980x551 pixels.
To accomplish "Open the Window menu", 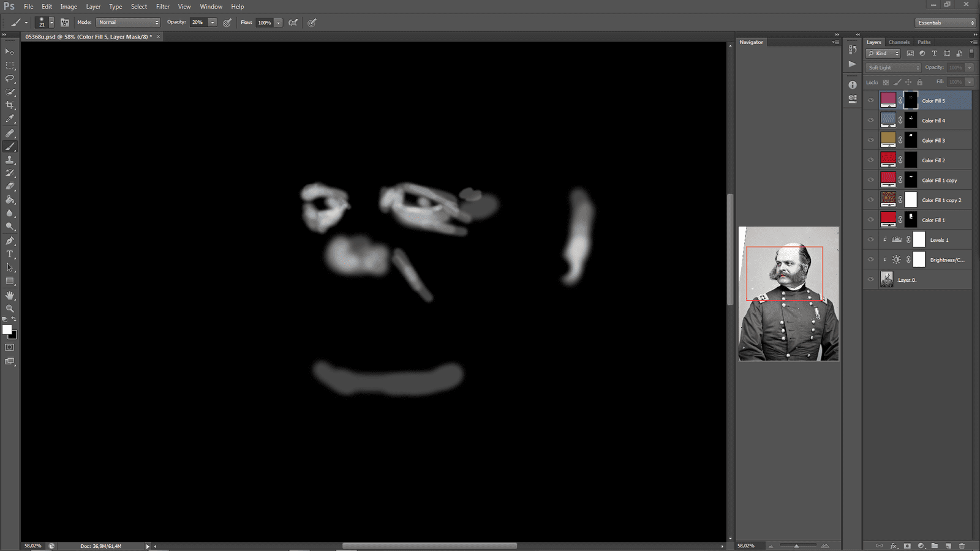I will (211, 7).
